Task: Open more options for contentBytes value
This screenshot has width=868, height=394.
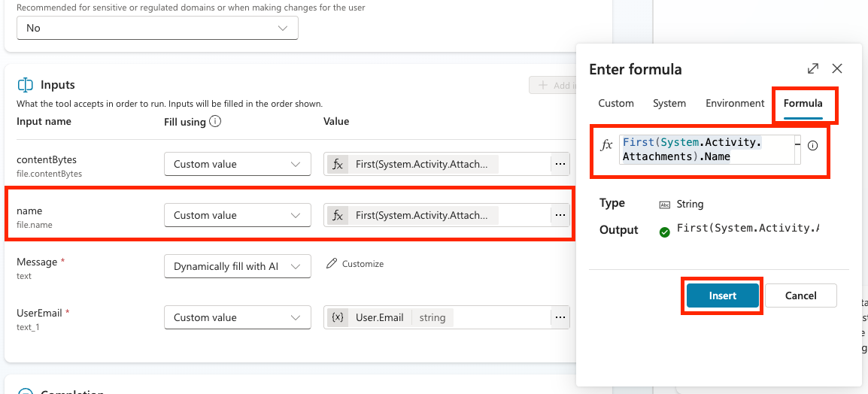Action: [x=560, y=164]
